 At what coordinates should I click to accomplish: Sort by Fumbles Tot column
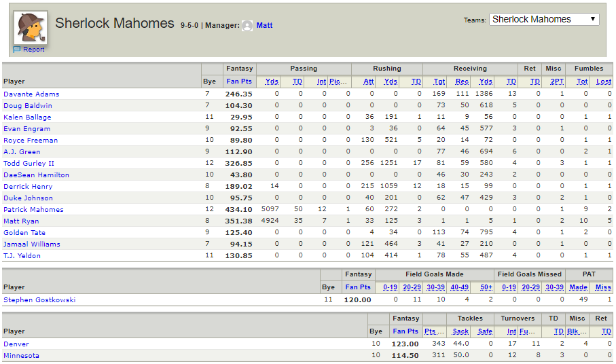pyautogui.click(x=582, y=81)
